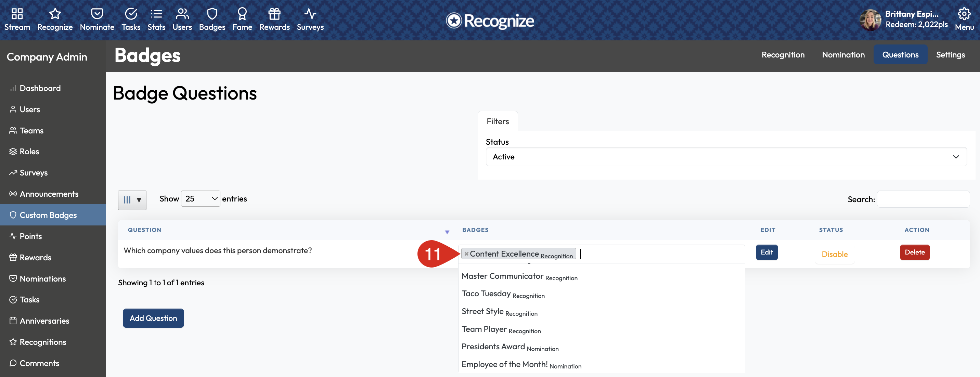Select Team Player from badge list
Viewport: 980px width, 377px height.
tap(484, 329)
